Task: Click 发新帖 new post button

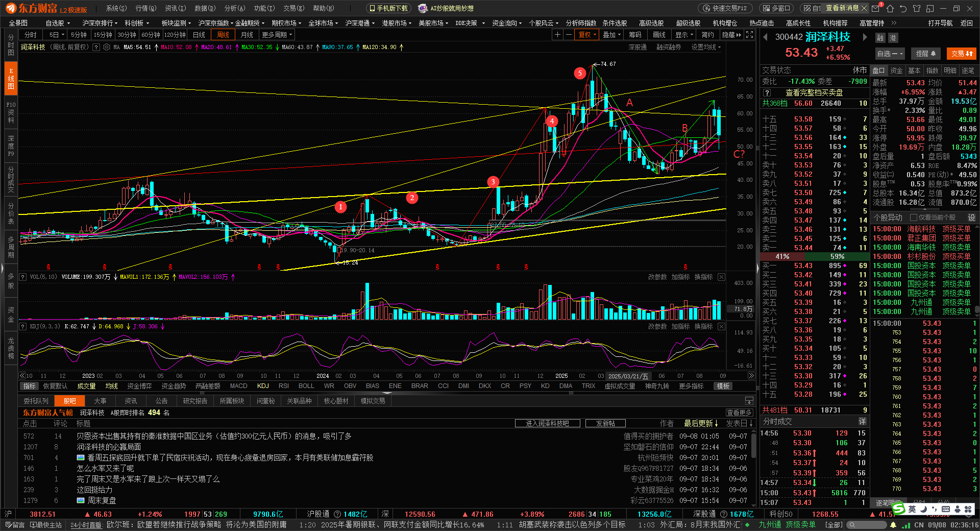Action: point(605,423)
